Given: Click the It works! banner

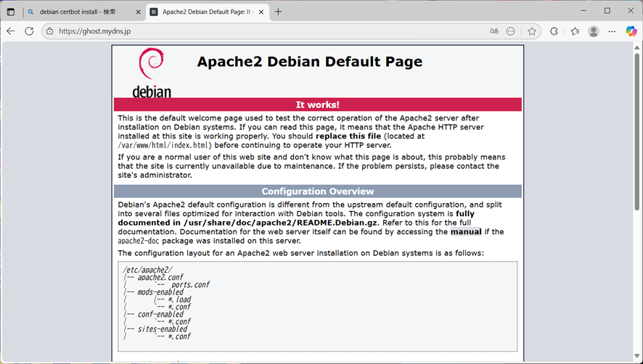Looking at the screenshot, I should click(x=318, y=104).
